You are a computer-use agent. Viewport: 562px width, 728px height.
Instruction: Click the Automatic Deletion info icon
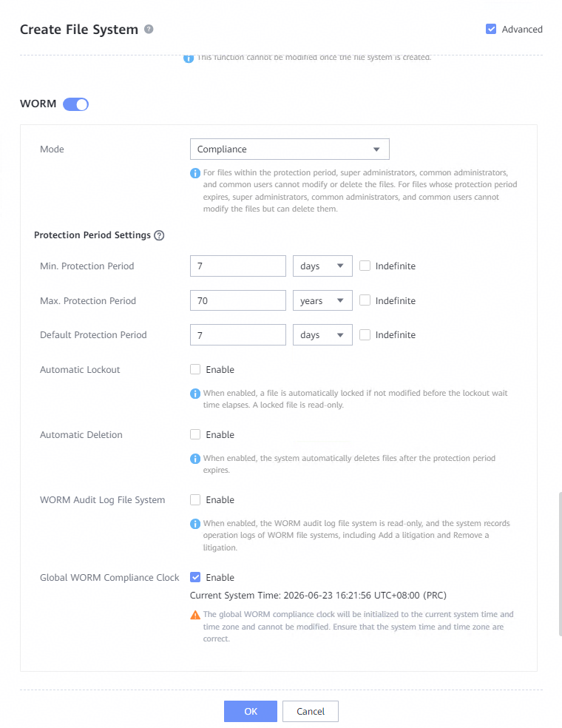pyautogui.click(x=195, y=459)
